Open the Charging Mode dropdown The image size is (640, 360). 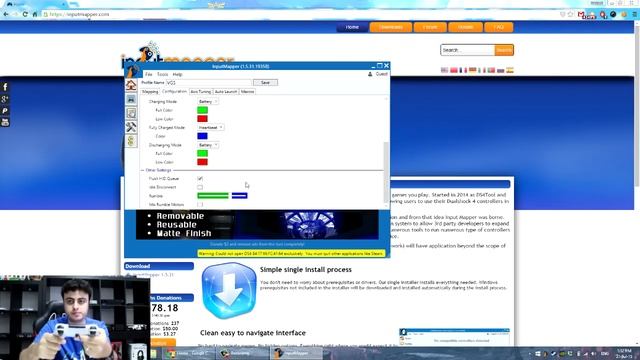[x=208, y=101]
